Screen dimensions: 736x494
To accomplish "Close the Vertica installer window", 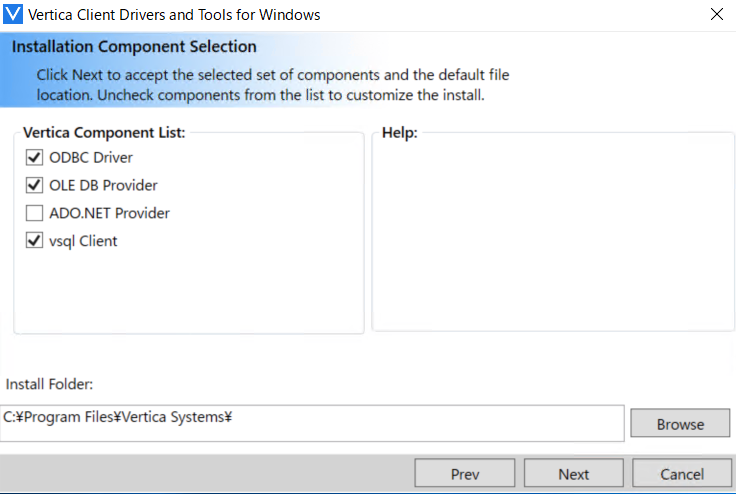I will click(716, 15).
